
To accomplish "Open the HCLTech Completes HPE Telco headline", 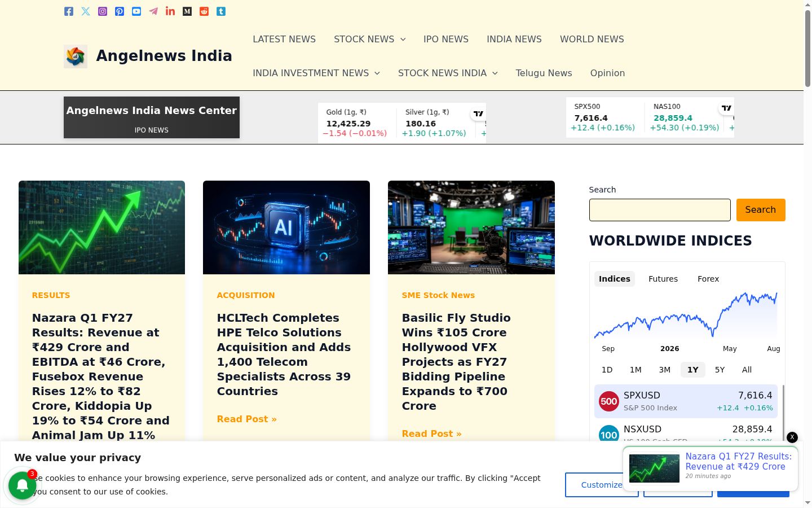I will pyautogui.click(x=284, y=354).
